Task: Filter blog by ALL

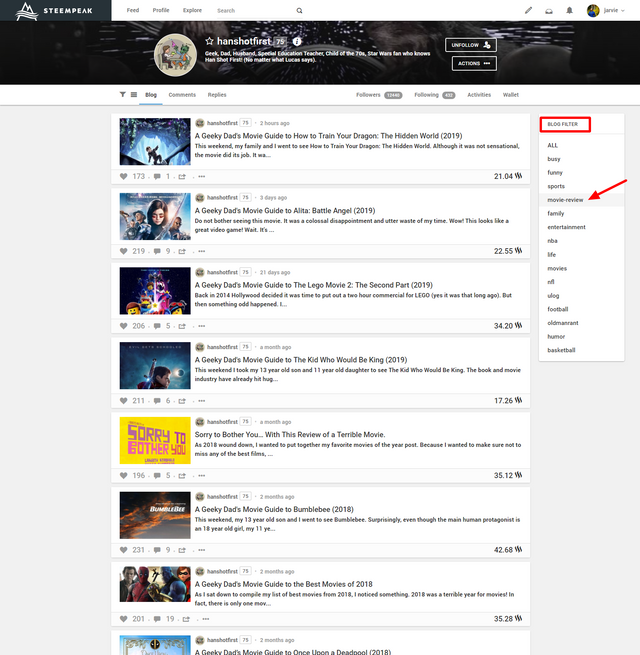Action: point(552,145)
